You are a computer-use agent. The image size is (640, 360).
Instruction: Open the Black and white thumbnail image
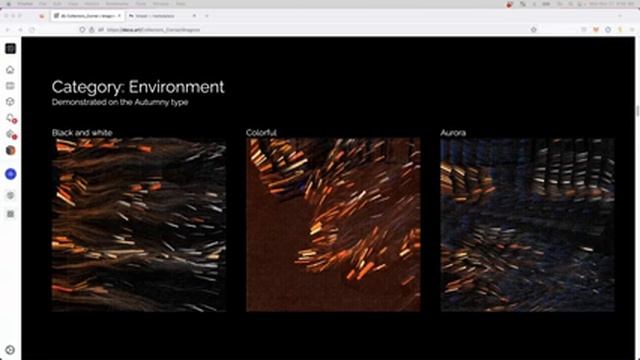coord(139,224)
